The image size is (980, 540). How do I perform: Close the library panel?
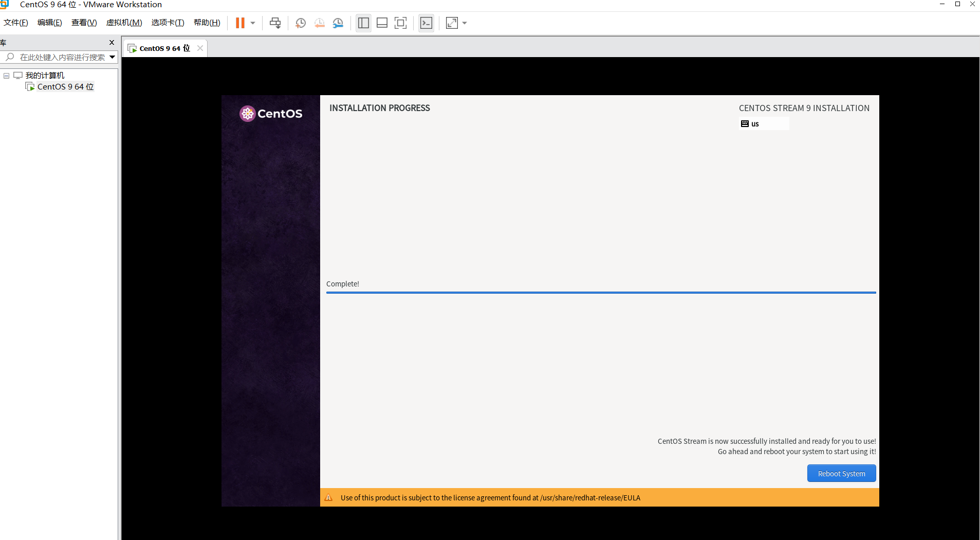point(112,43)
